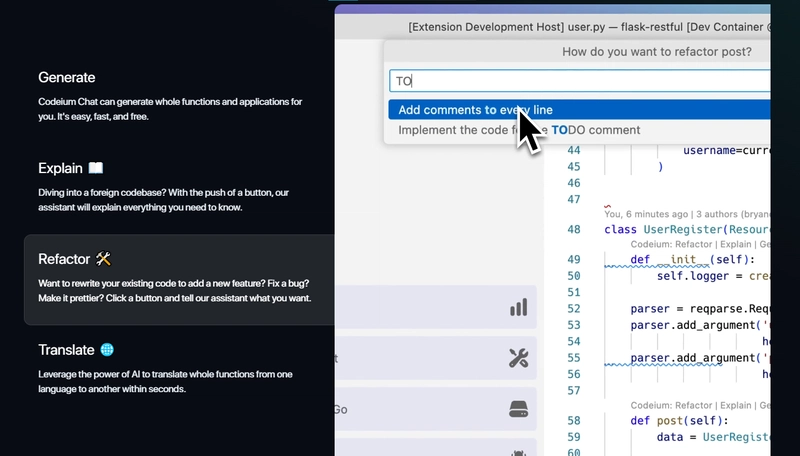Click line number 58 in the gutter
Image resolution: width=800 pixels, height=456 pixels.
(x=574, y=421)
